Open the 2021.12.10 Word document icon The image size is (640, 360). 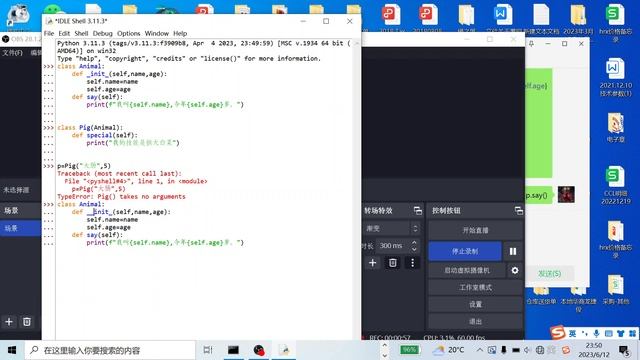point(616,78)
